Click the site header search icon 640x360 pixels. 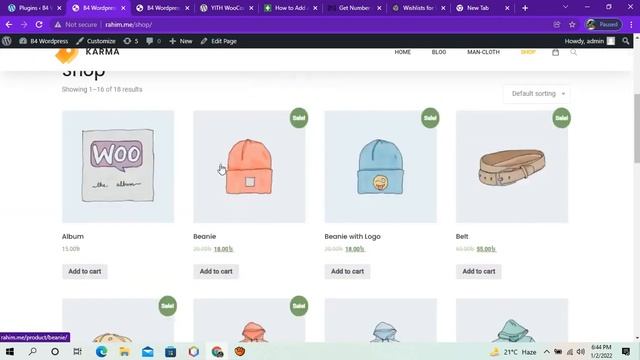pos(573,52)
